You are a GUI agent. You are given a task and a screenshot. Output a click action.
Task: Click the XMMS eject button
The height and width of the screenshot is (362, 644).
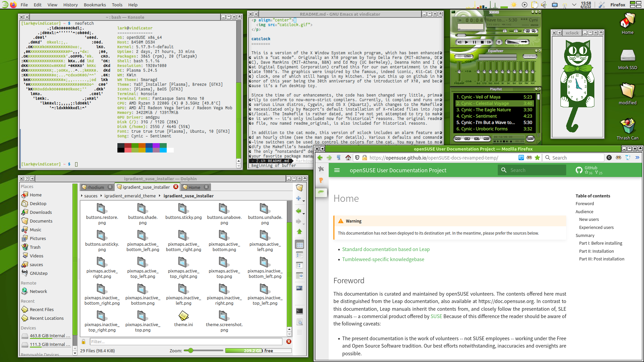click(499, 42)
